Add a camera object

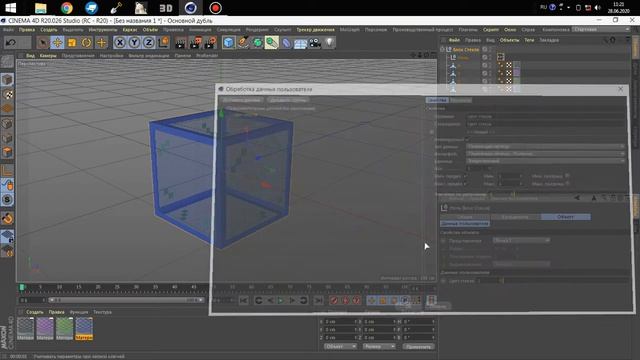coord(315,42)
